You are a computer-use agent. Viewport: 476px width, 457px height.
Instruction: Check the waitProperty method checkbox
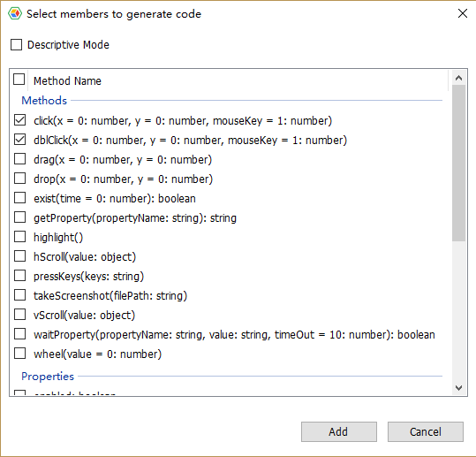click(x=20, y=334)
